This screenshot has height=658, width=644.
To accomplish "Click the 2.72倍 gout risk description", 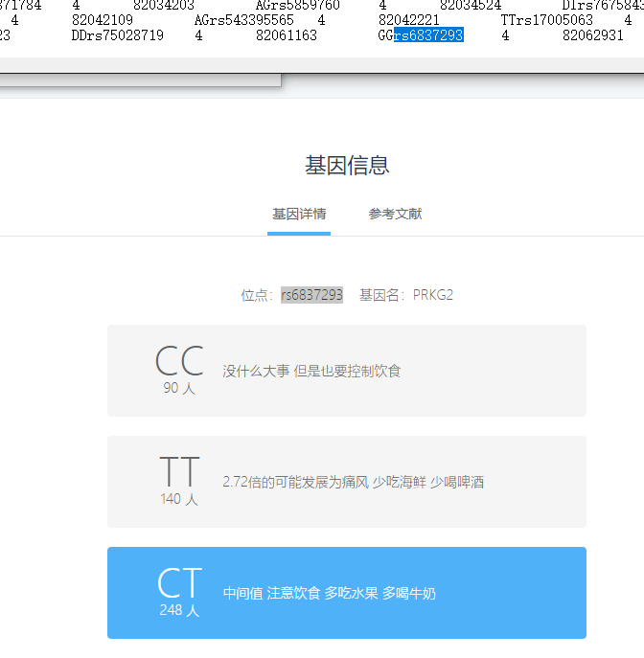I will pyautogui.click(x=353, y=482).
